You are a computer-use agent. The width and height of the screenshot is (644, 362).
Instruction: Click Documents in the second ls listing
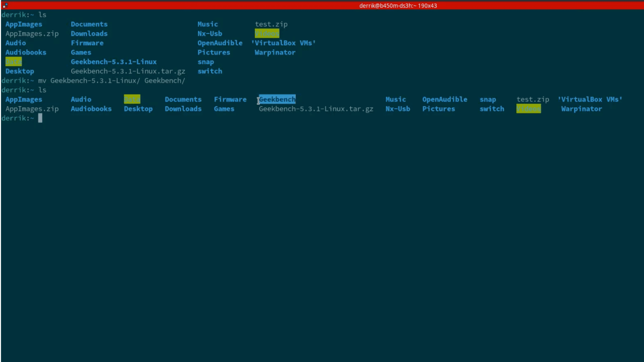[183, 99]
